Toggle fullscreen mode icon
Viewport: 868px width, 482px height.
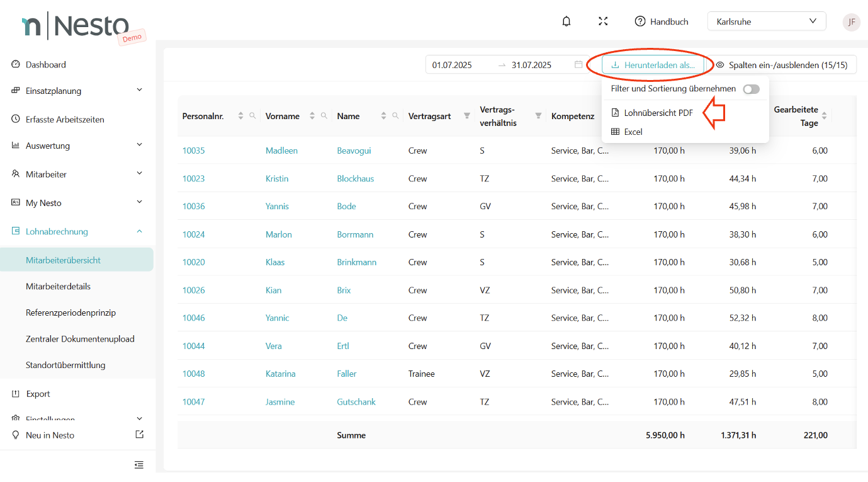coord(603,21)
